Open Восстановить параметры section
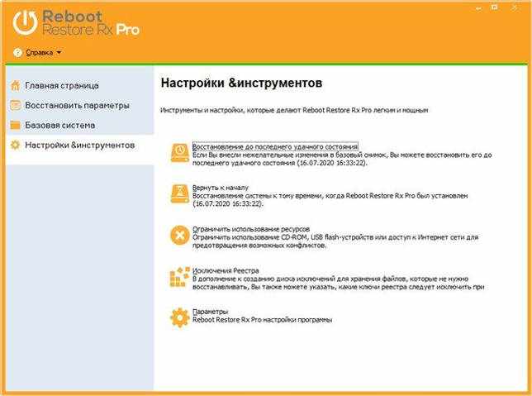The width and height of the screenshot is (532, 396). pos(77,105)
